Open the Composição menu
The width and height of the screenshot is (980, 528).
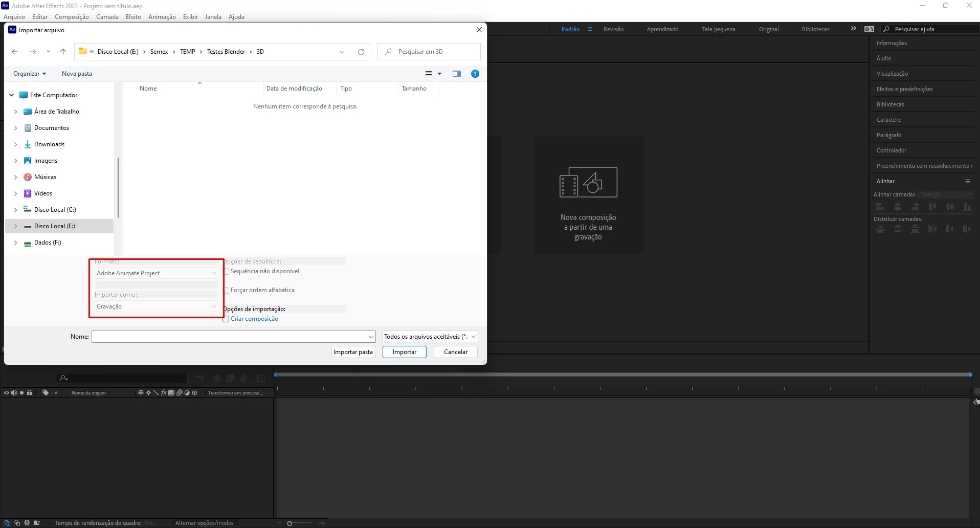pos(72,17)
